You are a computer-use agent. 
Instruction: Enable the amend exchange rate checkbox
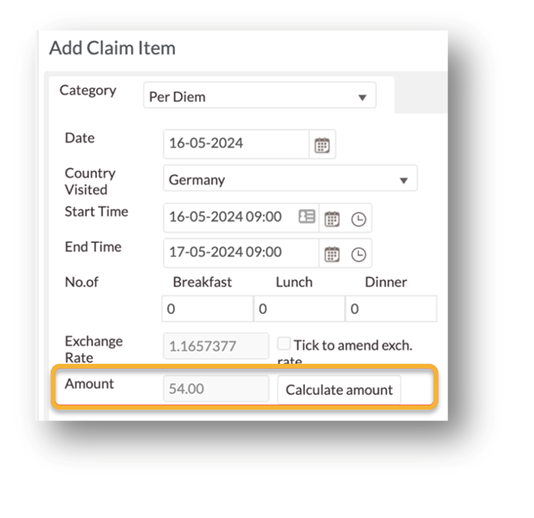[x=284, y=344]
